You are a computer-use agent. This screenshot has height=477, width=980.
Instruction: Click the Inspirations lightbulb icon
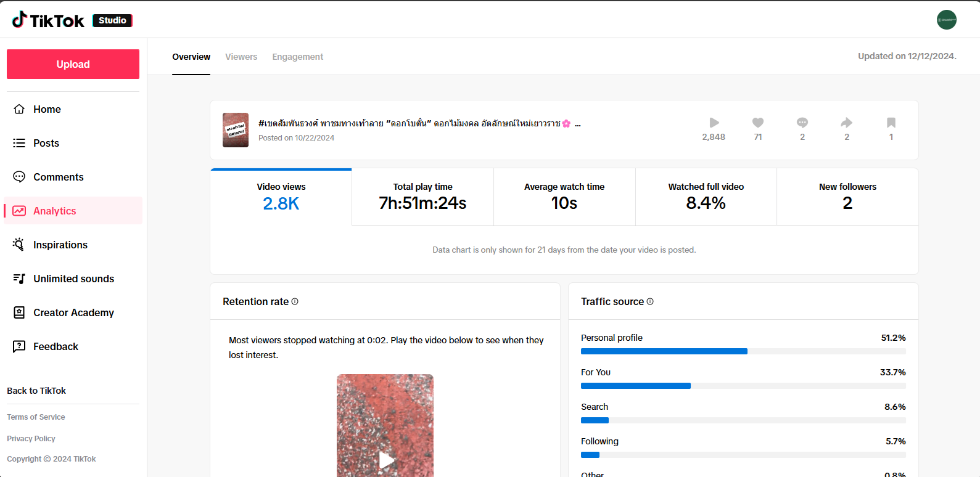[19, 245]
